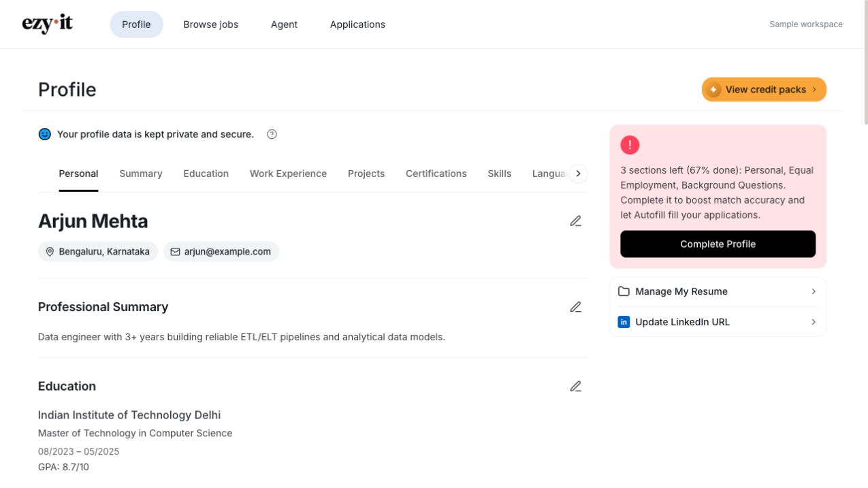Edit Education section with its pencil icon

coord(575,387)
